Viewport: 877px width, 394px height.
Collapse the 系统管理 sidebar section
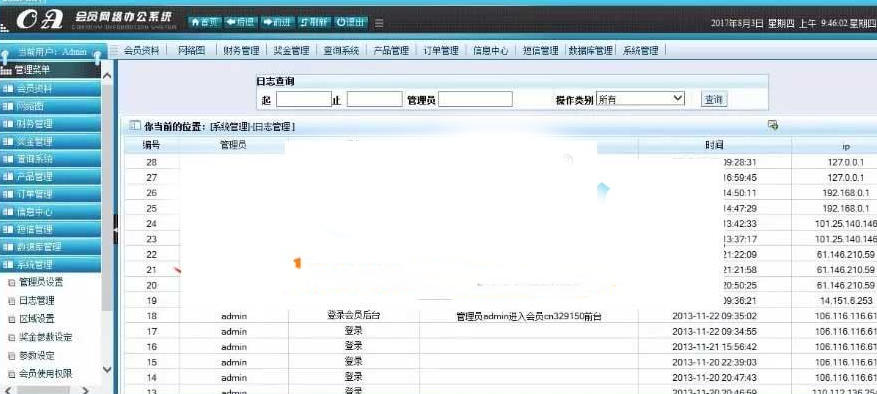coord(50,264)
